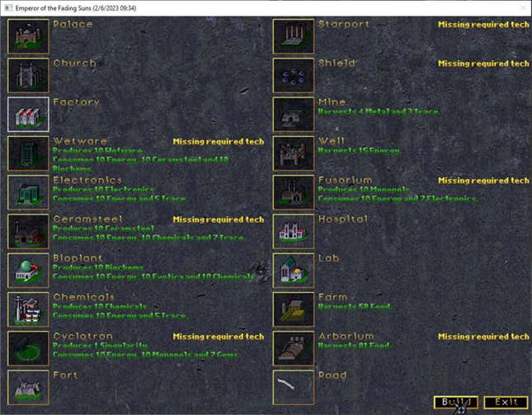The height and width of the screenshot is (415, 532).
Task: Click the Palace label text
Action: coord(73,24)
